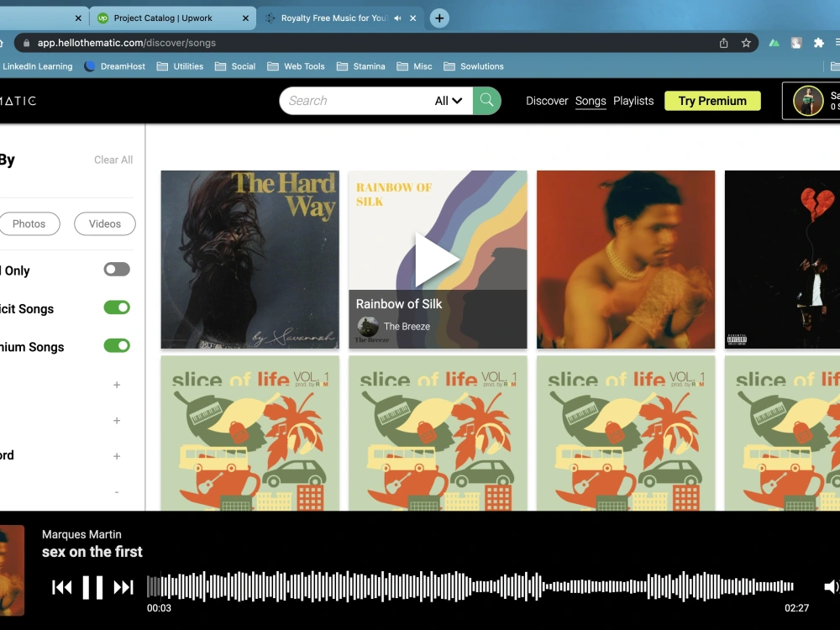Click the Try Premium button
This screenshot has width=840, height=630.
[712, 101]
